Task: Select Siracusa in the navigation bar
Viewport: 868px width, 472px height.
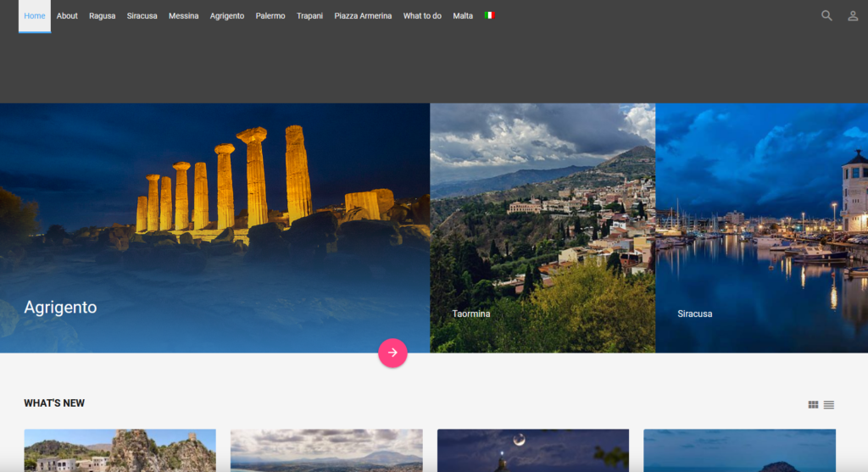Action: coord(142,16)
